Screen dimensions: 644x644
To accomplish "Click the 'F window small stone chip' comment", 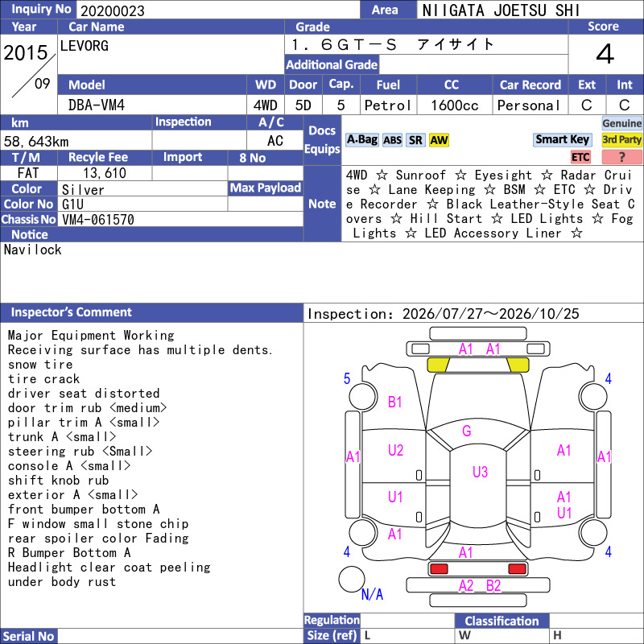I will 98,524.
